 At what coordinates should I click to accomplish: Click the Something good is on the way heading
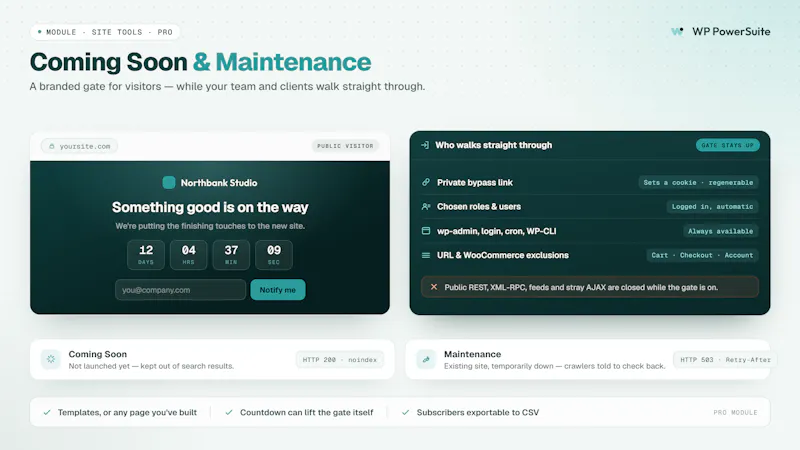click(210, 207)
